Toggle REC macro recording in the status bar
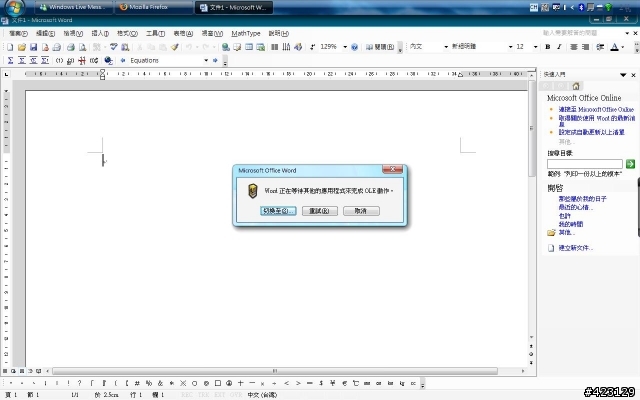Image resolution: width=640 pixels, height=400 pixels. point(187,395)
